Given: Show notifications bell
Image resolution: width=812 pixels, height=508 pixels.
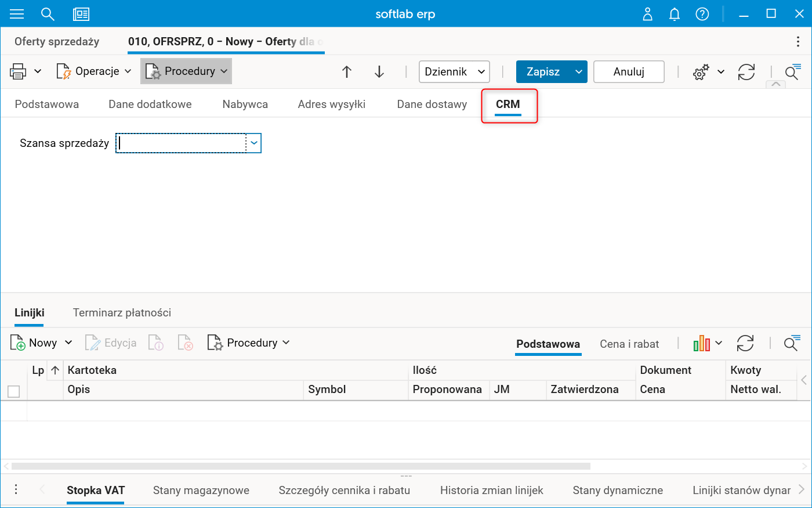Looking at the screenshot, I should coord(675,14).
